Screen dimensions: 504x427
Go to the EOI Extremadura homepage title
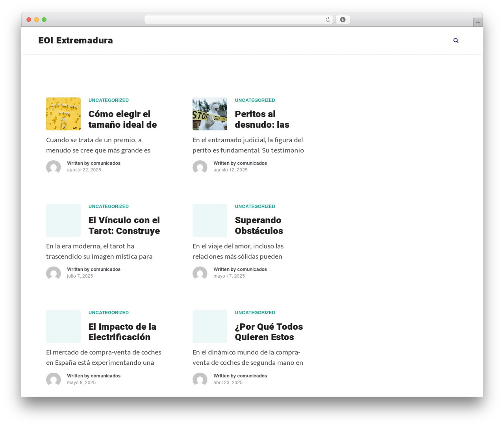(x=76, y=41)
